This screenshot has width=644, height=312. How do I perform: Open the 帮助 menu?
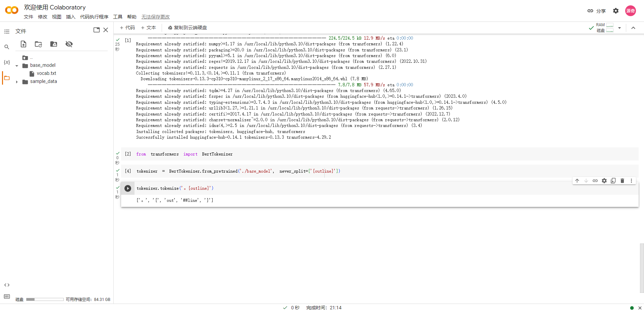pos(132,17)
